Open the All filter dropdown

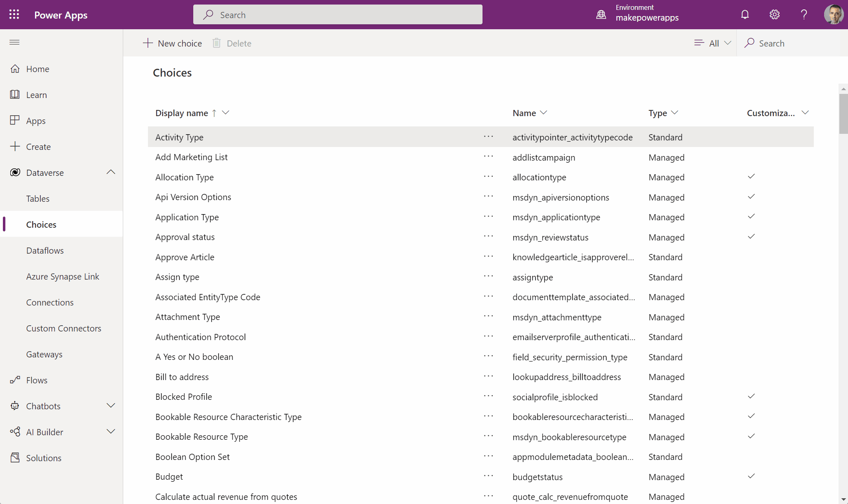tap(713, 43)
